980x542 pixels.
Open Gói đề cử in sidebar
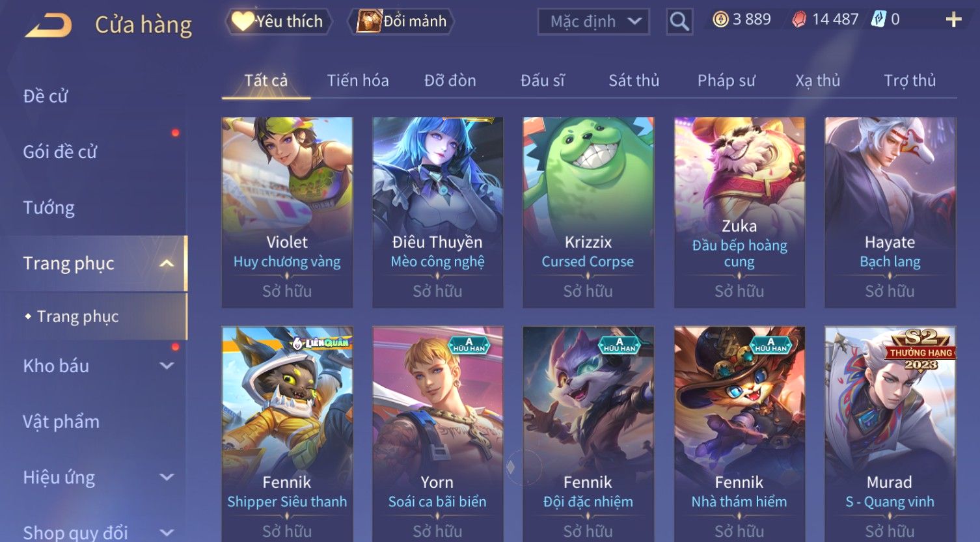pos(60,152)
